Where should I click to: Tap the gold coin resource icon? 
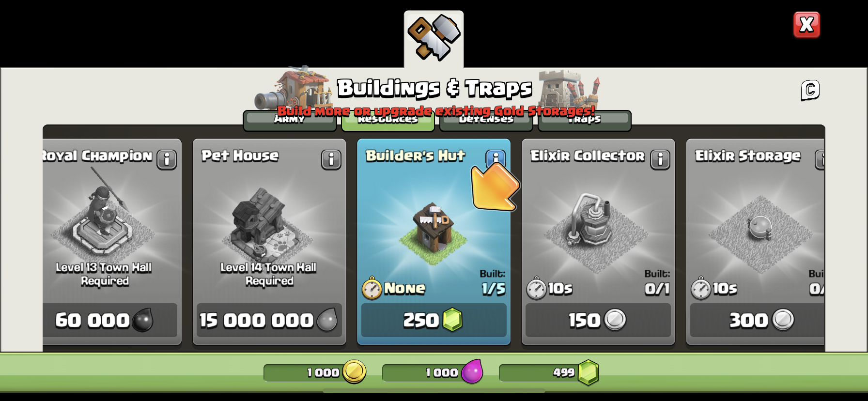click(354, 372)
